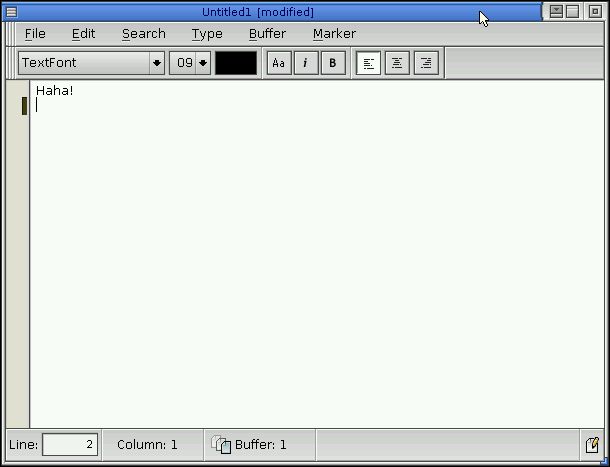This screenshot has width=610, height=467.
Task: Open the Marker menu
Action: coord(334,34)
